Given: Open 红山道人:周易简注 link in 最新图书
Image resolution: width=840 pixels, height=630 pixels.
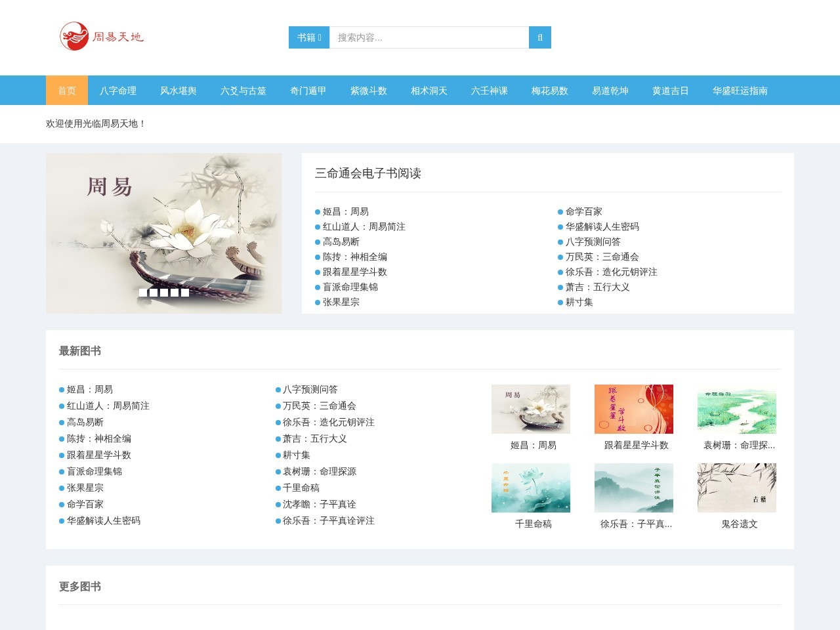Looking at the screenshot, I should 108,406.
